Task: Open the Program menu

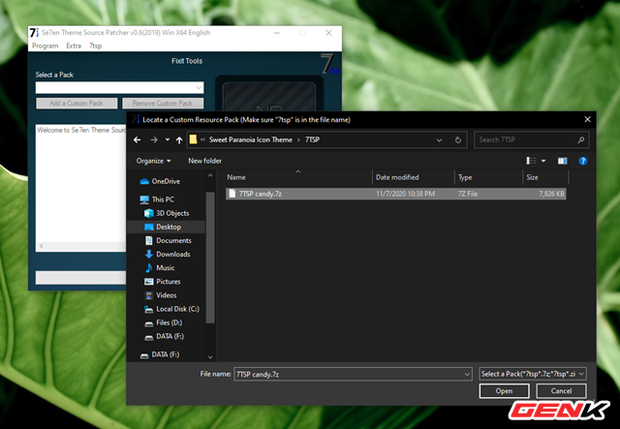Action: point(45,46)
